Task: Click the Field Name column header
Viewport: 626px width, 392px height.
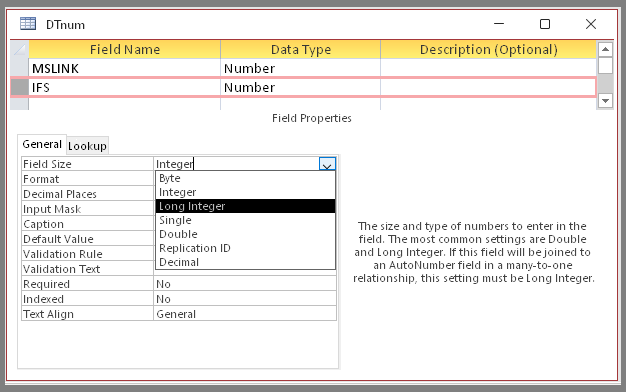Action: coord(124,49)
